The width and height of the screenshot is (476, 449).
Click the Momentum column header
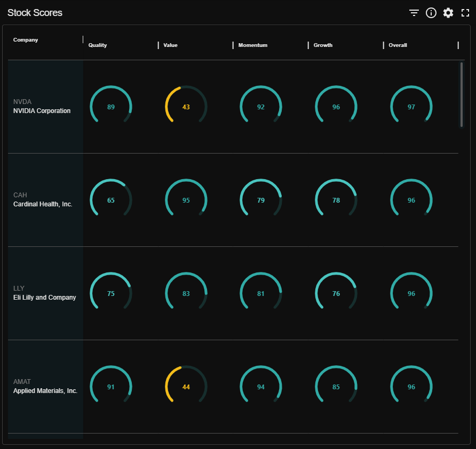point(252,45)
